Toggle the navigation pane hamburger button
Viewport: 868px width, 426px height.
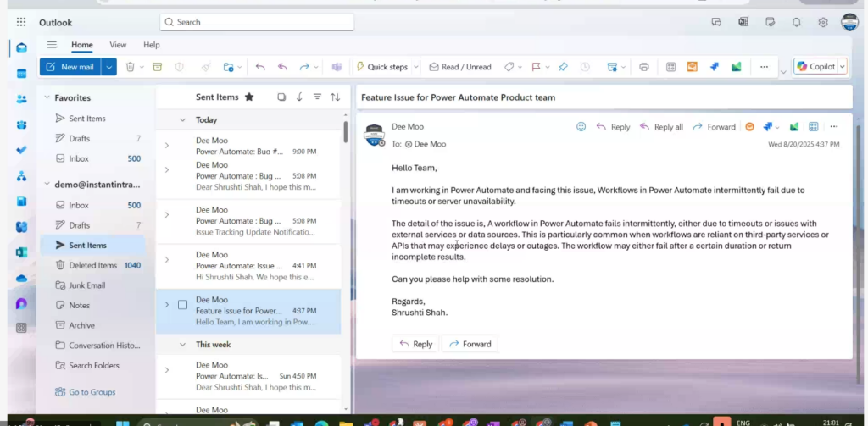click(x=52, y=45)
